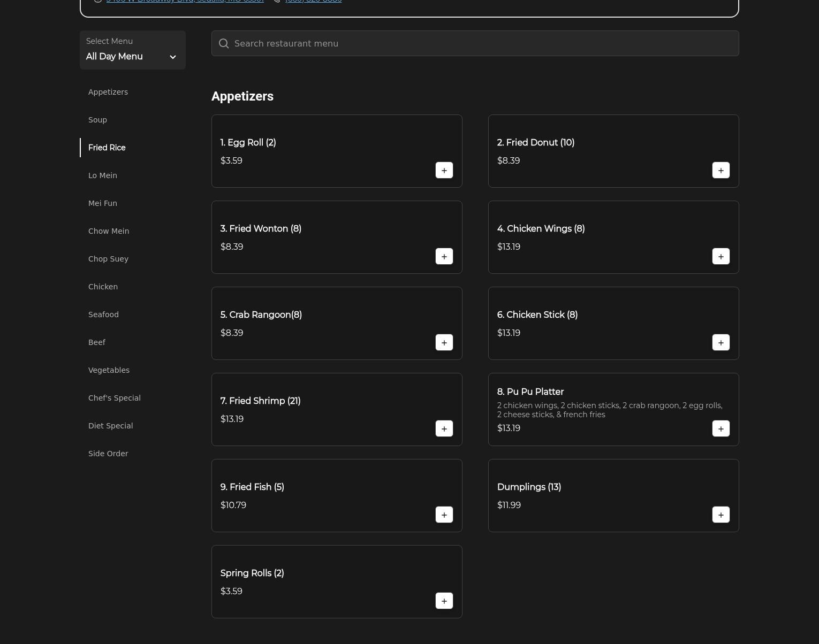Go to Chef's Special section

click(114, 398)
